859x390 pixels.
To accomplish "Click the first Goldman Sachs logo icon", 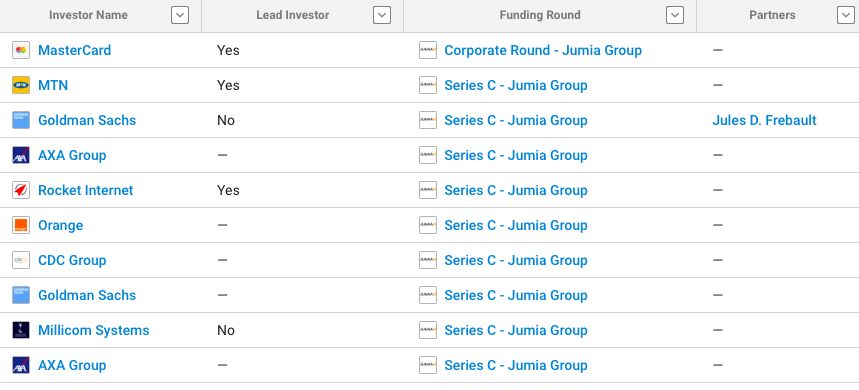I will [x=21, y=121].
